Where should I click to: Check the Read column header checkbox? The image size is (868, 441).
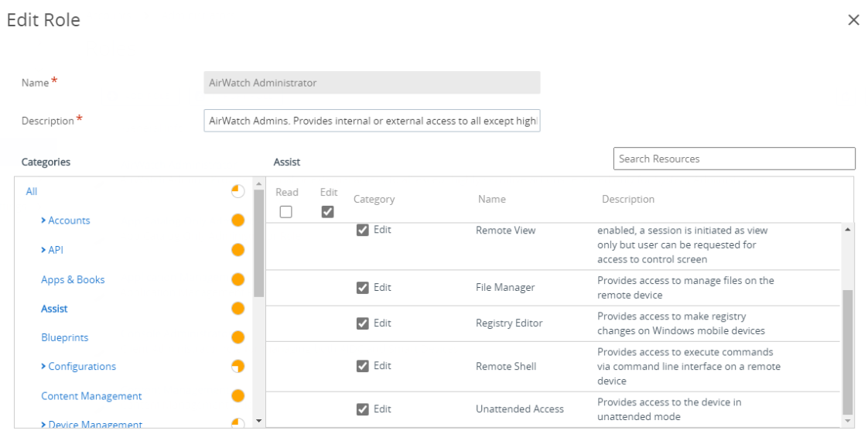tap(286, 212)
